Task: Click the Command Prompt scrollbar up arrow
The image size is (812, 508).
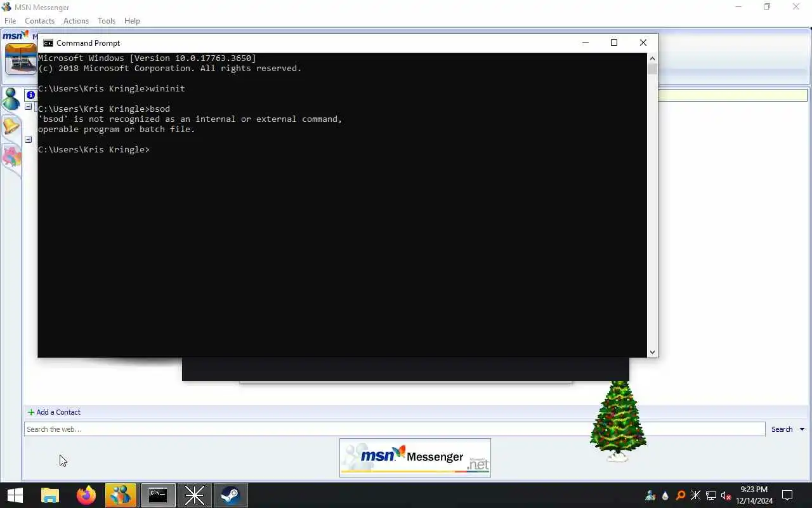Action: [x=652, y=58]
